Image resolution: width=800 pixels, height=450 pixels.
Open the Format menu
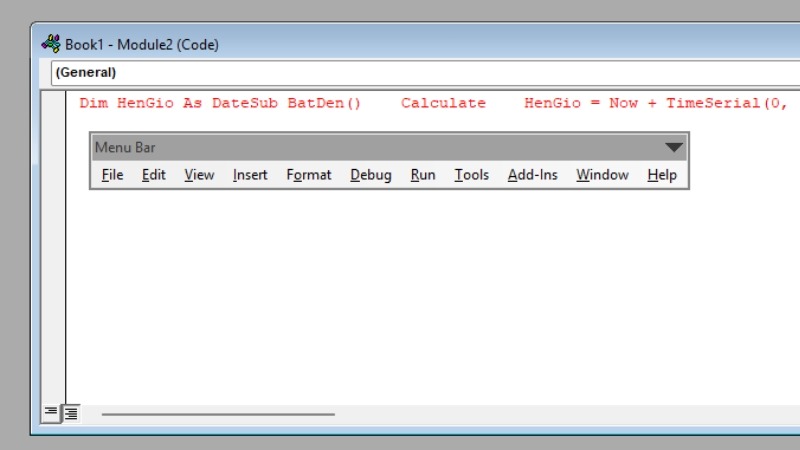pos(308,175)
